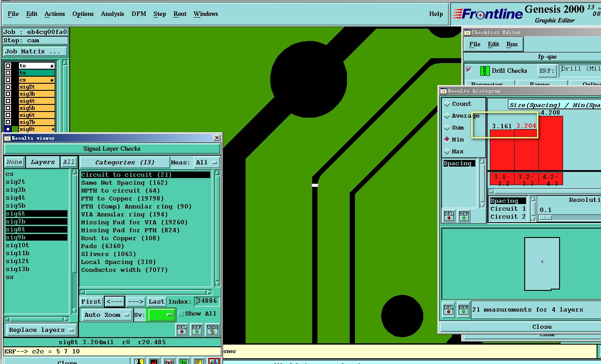Screen dimensions: 601x364
Task: Click the Resolution slider handle
Action: 545,218
